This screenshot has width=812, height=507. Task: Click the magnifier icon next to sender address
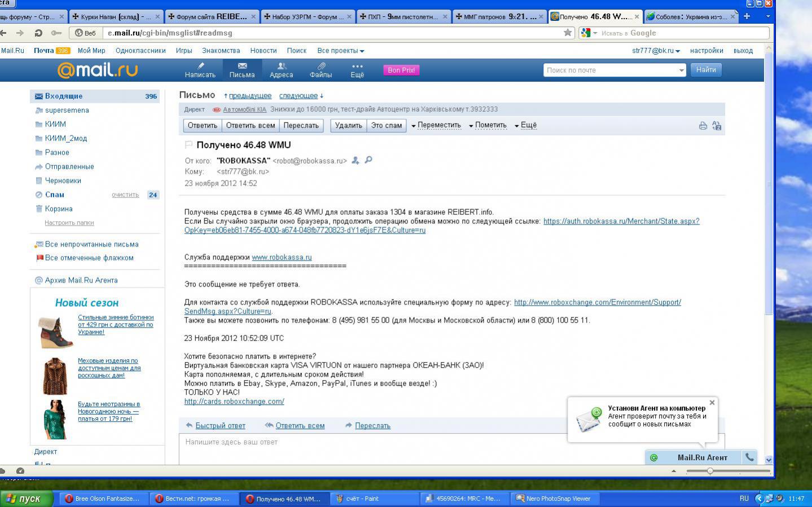pos(368,160)
